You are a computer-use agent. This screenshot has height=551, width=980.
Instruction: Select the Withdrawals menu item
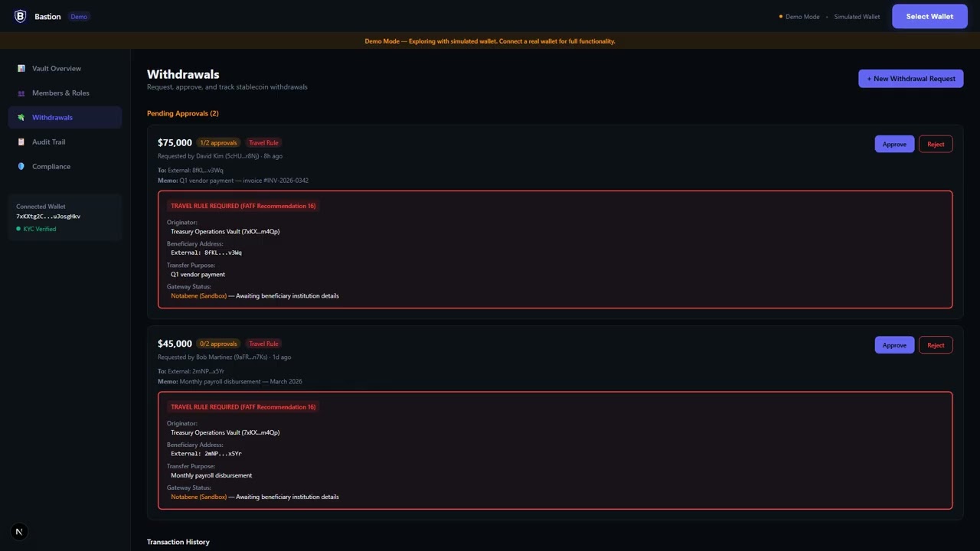(x=65, y=117)
